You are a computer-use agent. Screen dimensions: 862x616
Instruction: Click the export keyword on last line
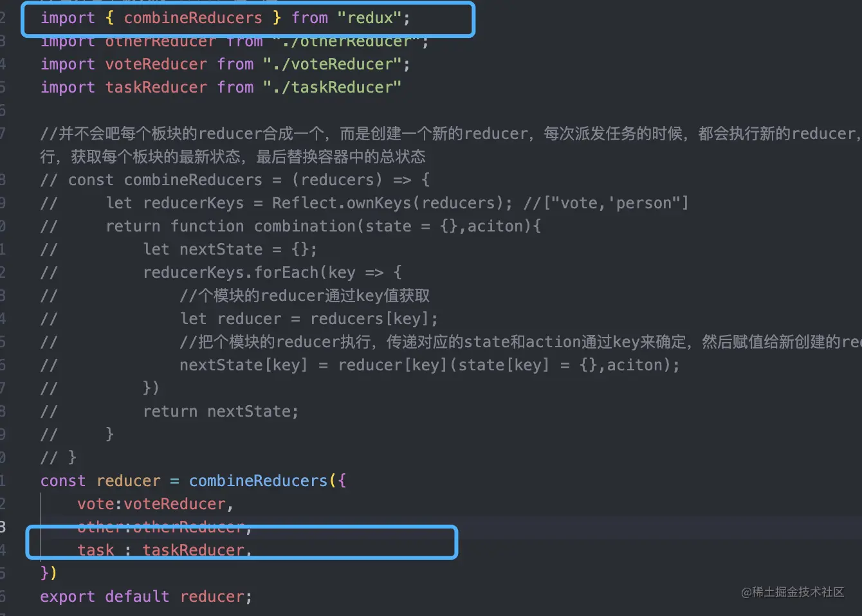tap(68, 597)
